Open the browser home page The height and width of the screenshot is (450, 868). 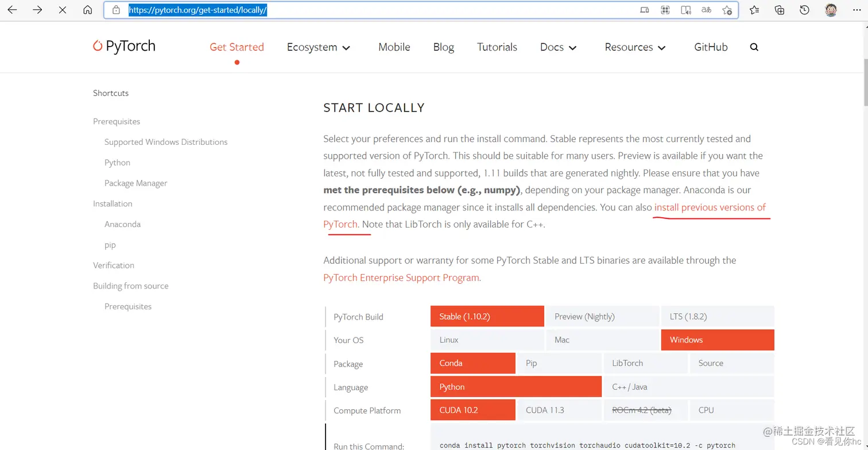(88, 10)
